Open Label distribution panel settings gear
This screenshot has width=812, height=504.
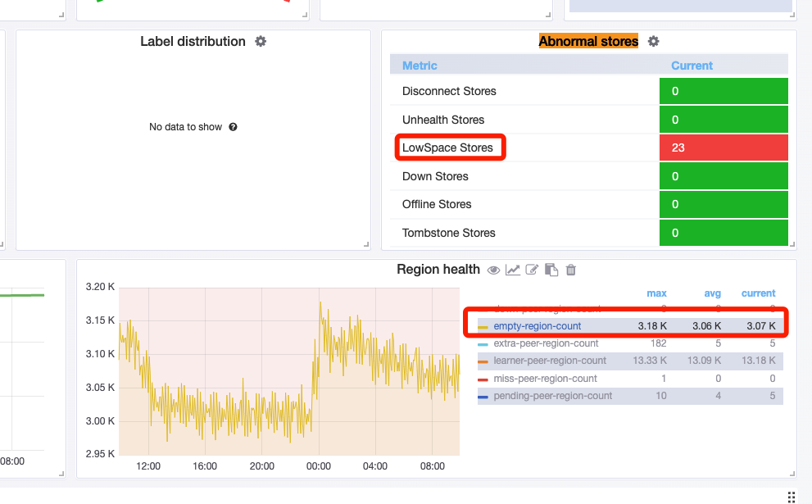click(x=261, y=42)
